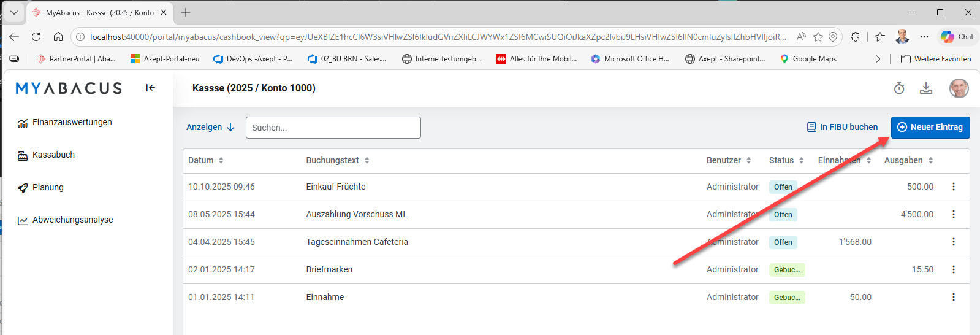This screenshot has width=980, height=335.
Task: Close the MyAbacus browser tab
Action: (x=164, y=12)
